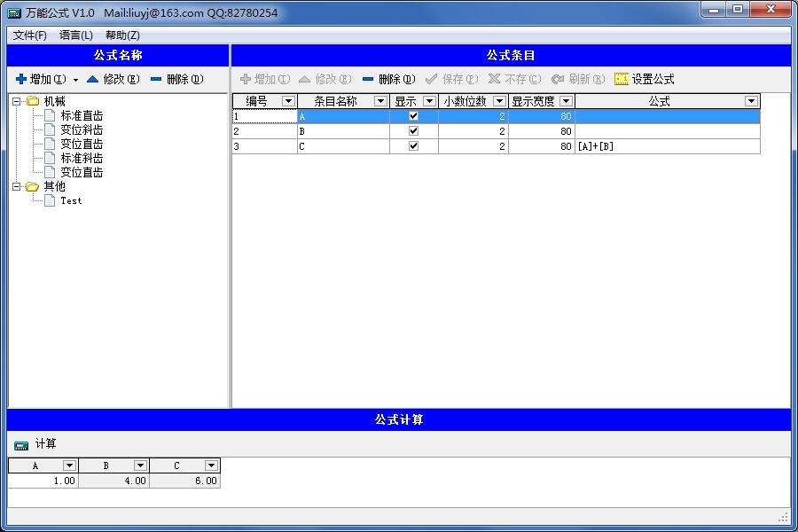The width and height of the screenshot is (798, 532).
Task: Toggle the 显示 checkbox for row A
Action: (413, 116)
